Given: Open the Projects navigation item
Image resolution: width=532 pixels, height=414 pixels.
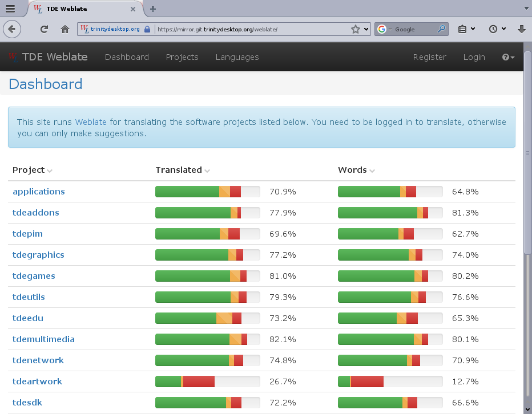Looking at the screenshot, I should click(182, 57).
